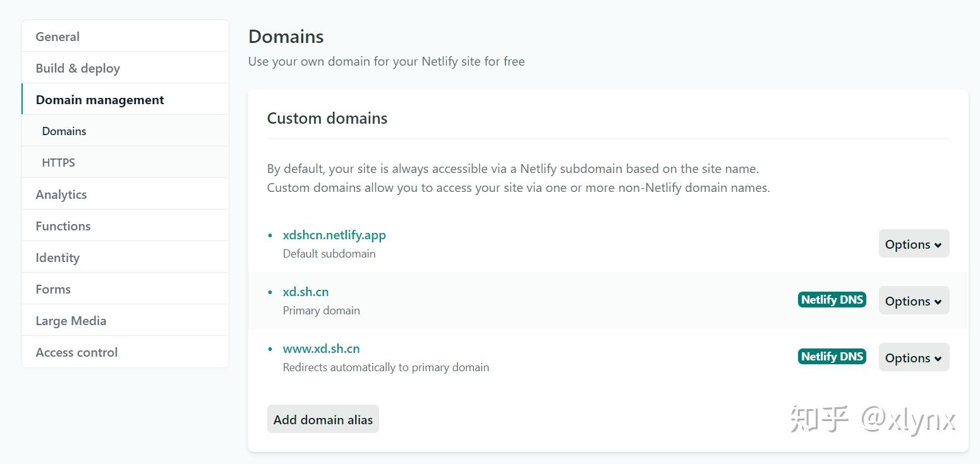The height and width of the screenshot is (464, 980).
Task: Click Netlify DNS badge for xd.sh.cn
Action: click(832, 300)
